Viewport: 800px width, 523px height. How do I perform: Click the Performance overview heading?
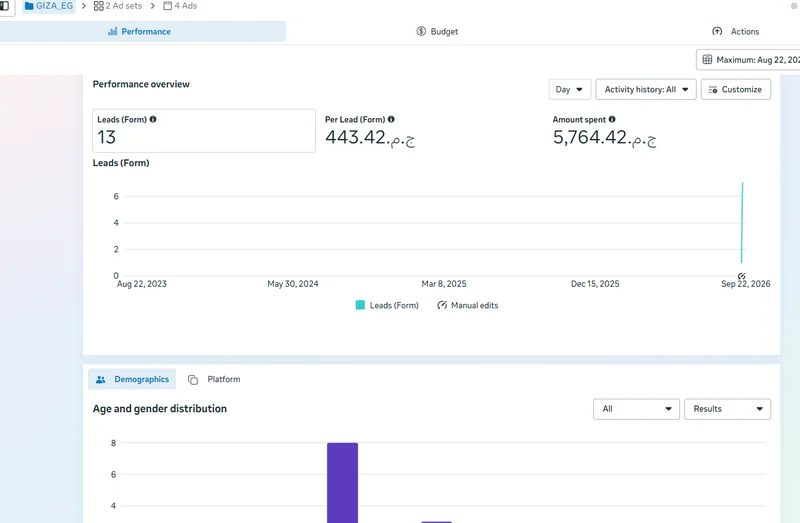(141, 84)
